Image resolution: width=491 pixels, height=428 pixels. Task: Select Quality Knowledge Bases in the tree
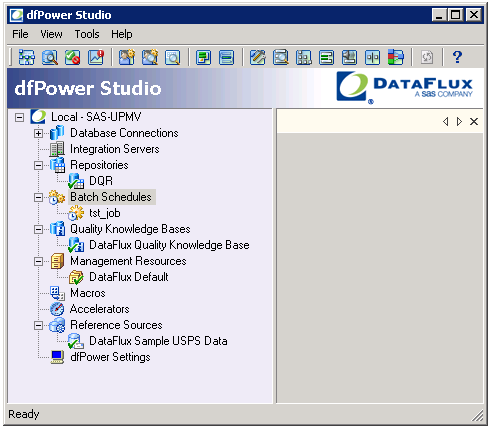[x=130, y=229]
